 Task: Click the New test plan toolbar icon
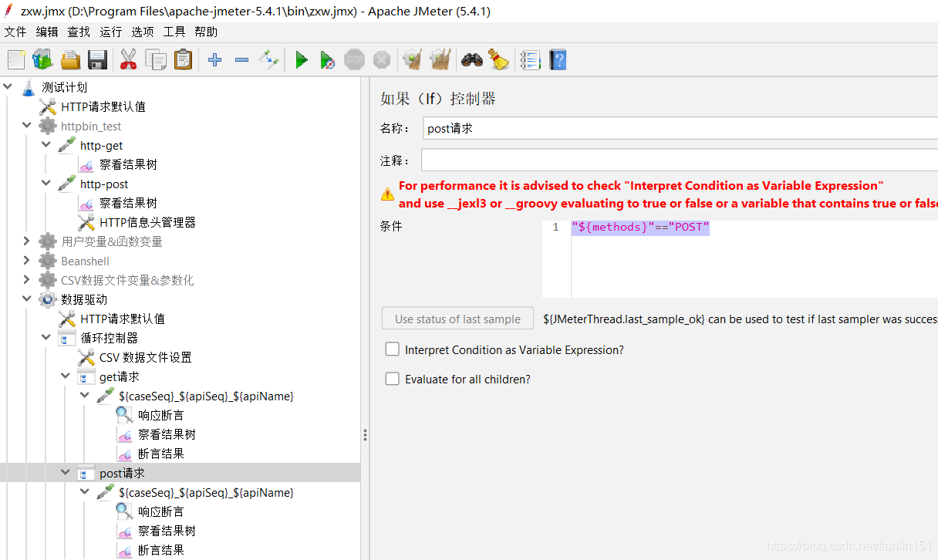click(16, 59)
